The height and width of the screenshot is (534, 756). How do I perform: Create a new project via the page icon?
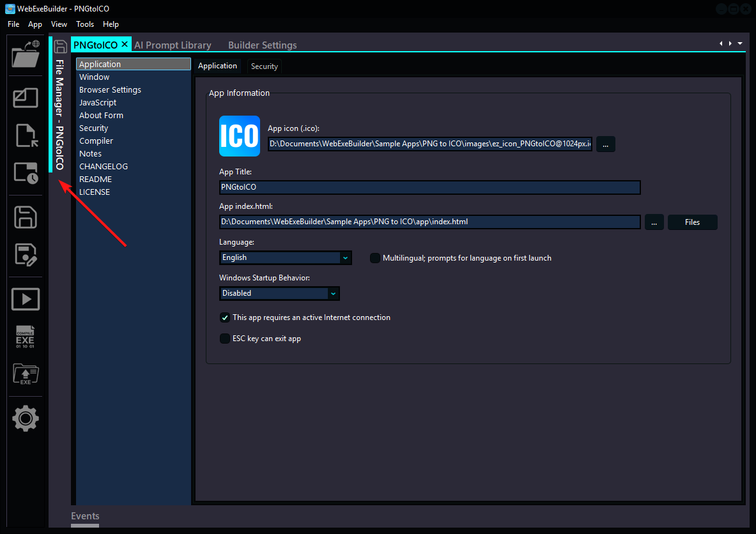(x=25, y=135)
